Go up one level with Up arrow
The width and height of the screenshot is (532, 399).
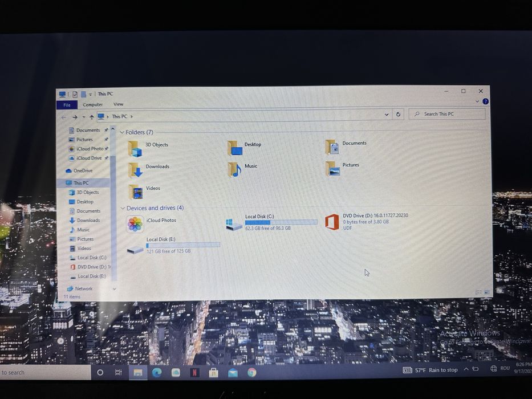point(92,117)
